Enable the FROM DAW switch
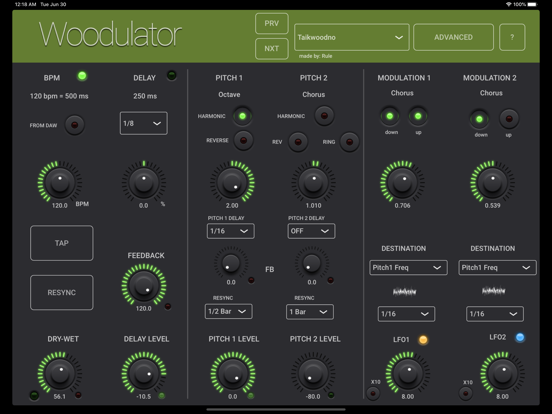 (x=74, y=125)
